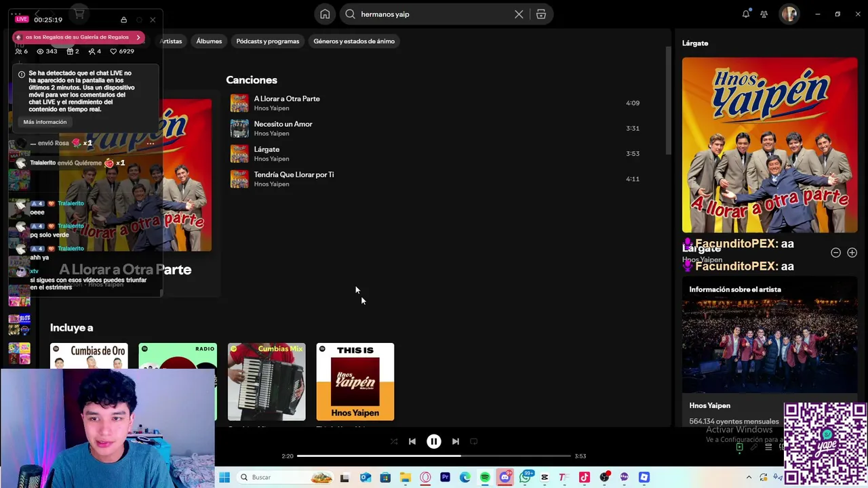Open Adobe Premiere Pro from the taskbar

pyautogui.click(x=445, y=477)
